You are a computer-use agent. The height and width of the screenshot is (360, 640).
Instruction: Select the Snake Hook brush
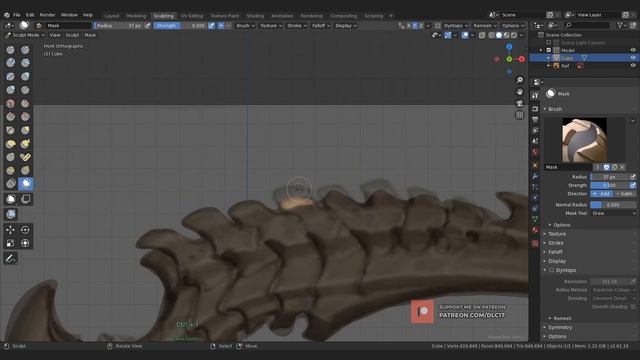[25, 144]
